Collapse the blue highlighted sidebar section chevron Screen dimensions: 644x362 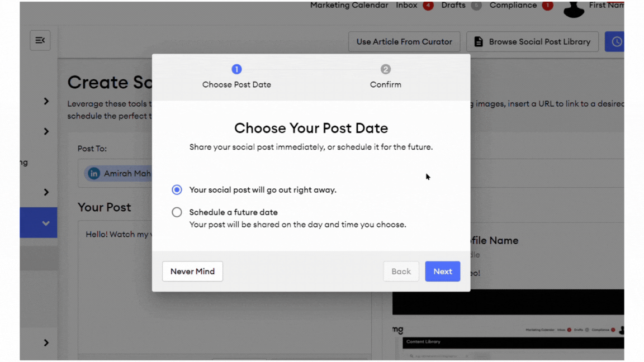(x=46, y=223)
